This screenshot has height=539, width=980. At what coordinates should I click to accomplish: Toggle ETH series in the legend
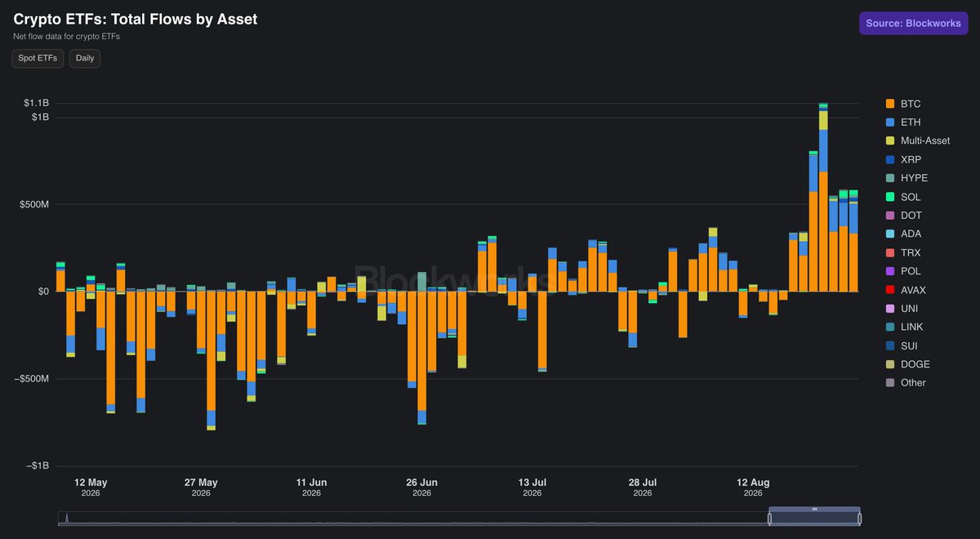(x=903, y=122)
